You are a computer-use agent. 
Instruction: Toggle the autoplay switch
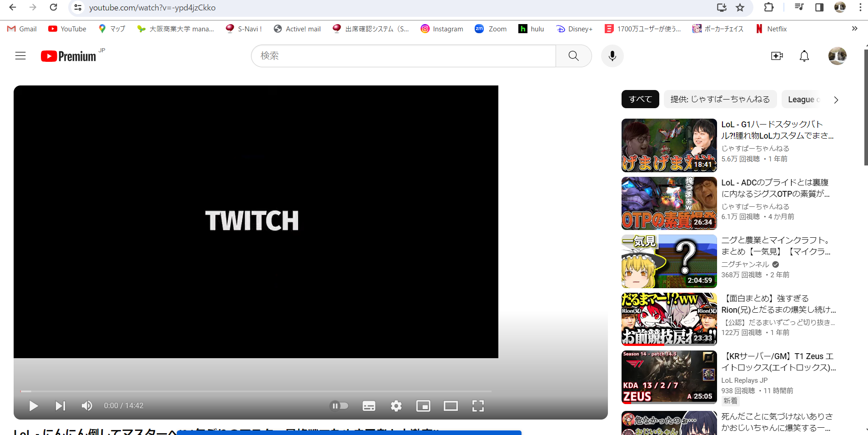[339, 405]
